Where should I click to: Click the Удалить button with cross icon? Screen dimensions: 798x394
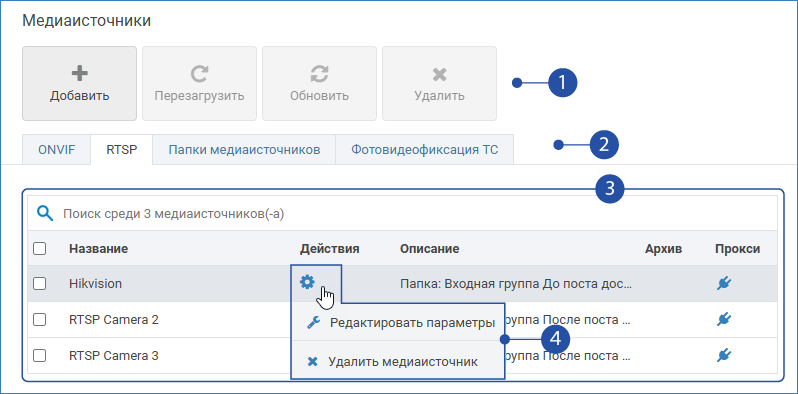[439, 83]
